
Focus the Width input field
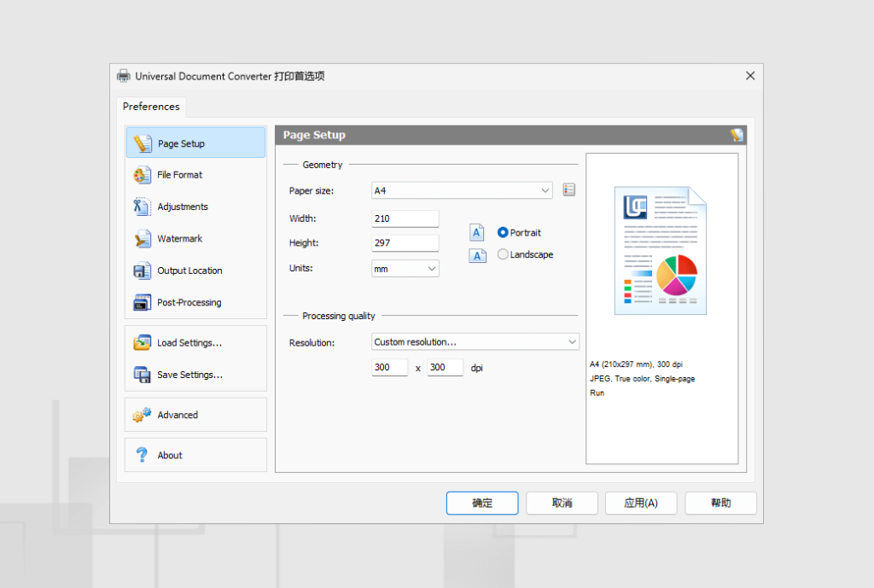tap(405, 218)
